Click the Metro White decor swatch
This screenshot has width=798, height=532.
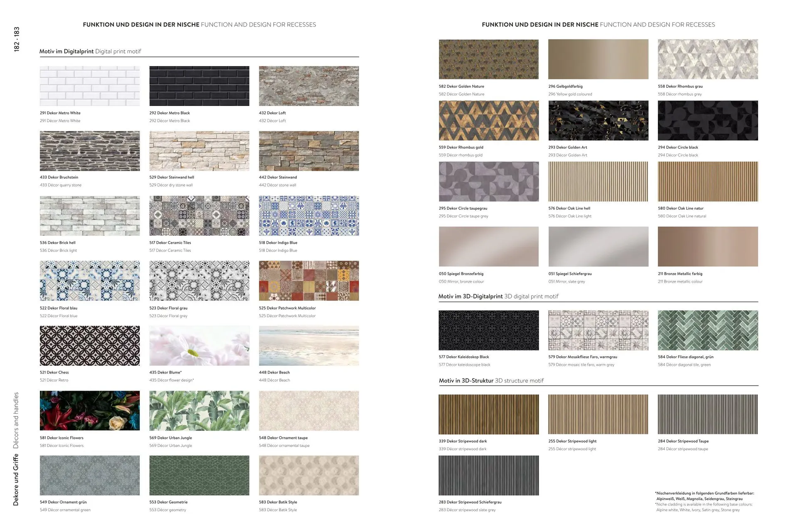coord(90,86)
